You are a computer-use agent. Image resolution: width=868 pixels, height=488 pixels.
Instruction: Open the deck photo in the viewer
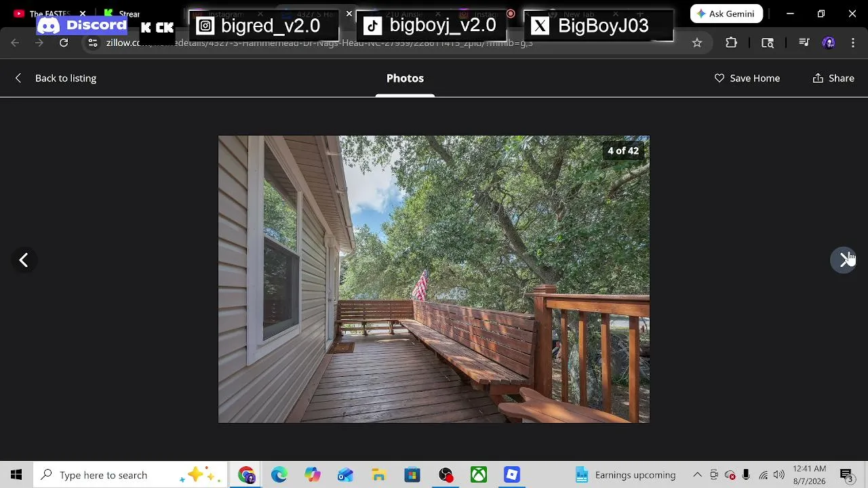pyautogui.click(x=434, y=279)
